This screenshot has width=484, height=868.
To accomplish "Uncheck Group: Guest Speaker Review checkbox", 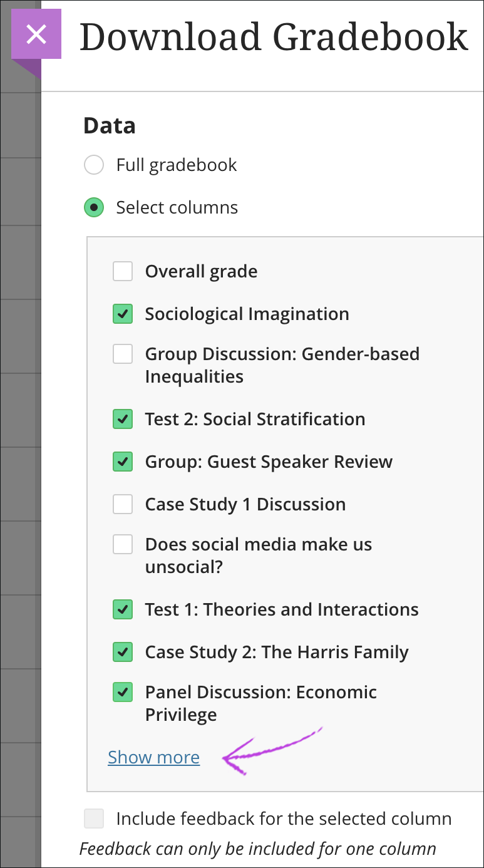I will pyautogui.click(x=123, y=462).
